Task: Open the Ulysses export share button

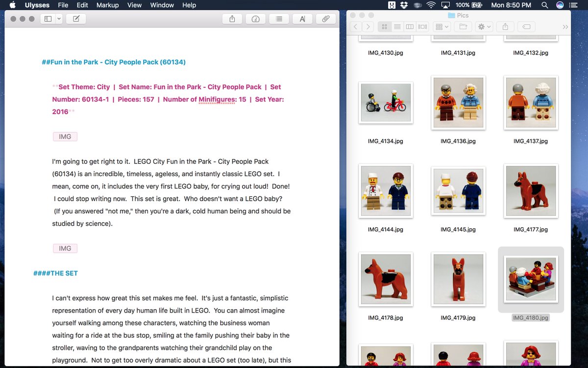Action: [x=232, y=19]
